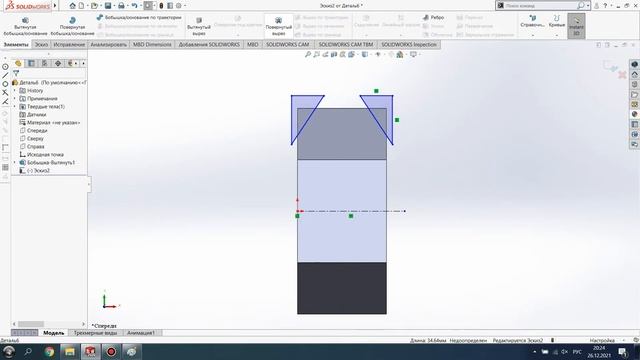This screenshot has height=360, width=640.
Task: Switch to Элементы features tab
Action: point(16,44)
